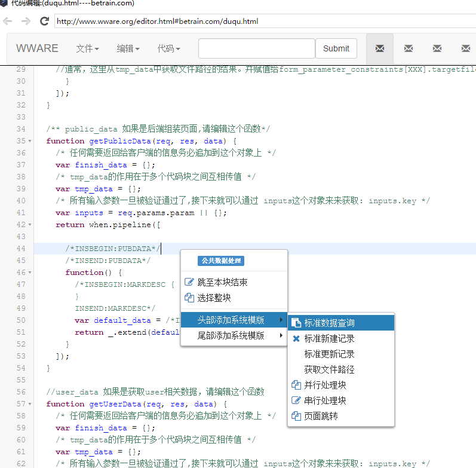This screenshot has height=468, width=476.
Task: Click the browser forward arrow
Action: (x=26, y=22)
